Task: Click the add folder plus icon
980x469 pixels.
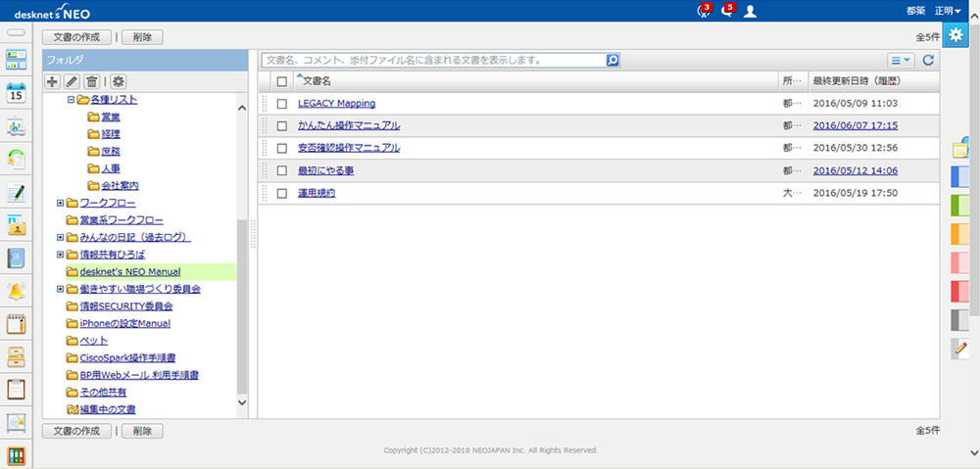Action: [x=53, y=82]
